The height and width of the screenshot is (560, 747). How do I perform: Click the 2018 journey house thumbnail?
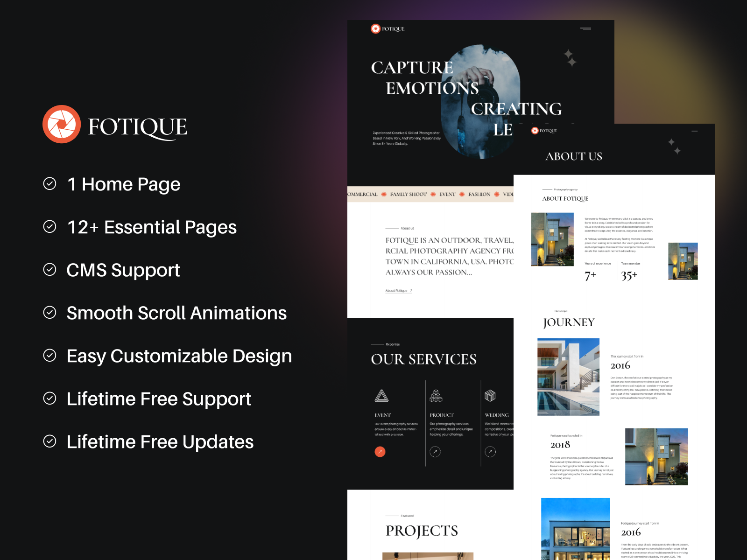pyautogui.click(x=656, y=456)
